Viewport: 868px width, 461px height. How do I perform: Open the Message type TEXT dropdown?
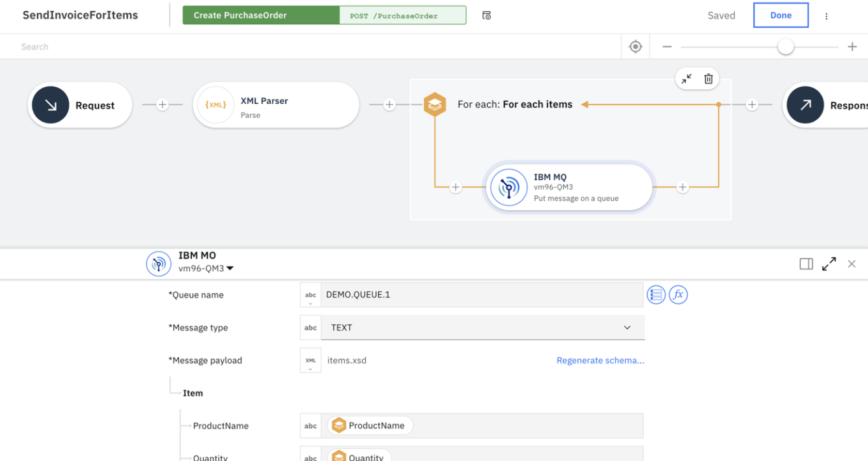(x=483, y=327)
